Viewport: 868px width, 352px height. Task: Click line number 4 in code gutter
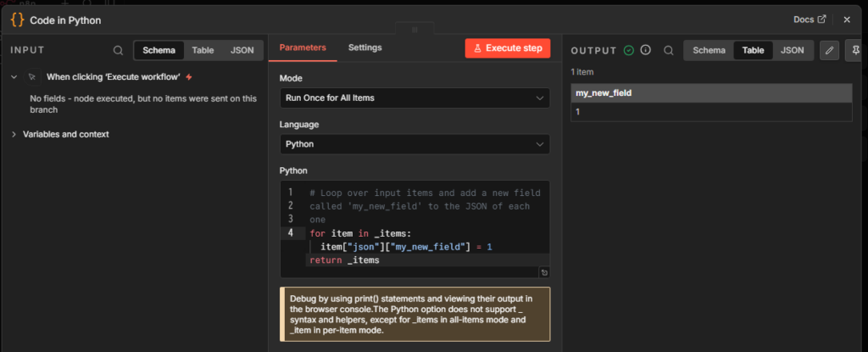click(x=290, y=232)
